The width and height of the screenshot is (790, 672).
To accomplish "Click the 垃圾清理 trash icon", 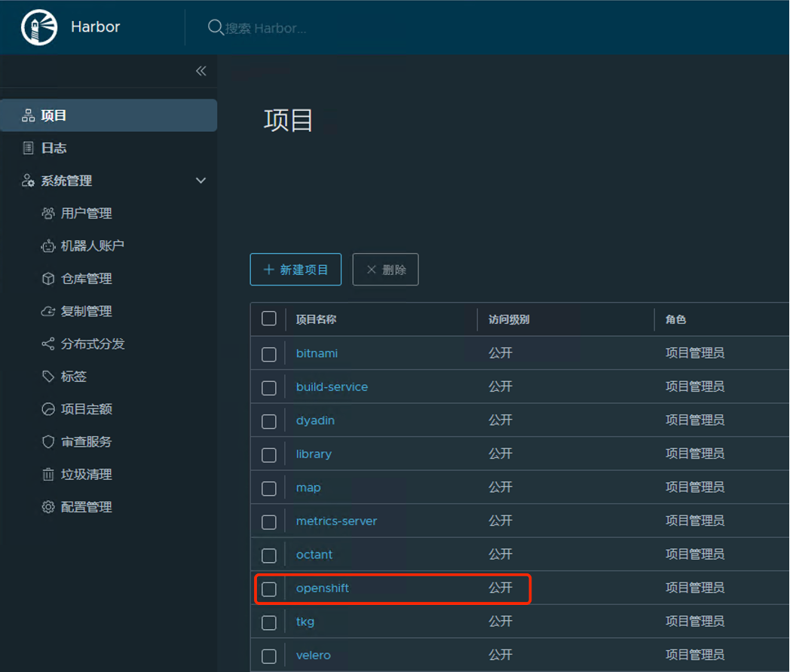I will point(47,474).
